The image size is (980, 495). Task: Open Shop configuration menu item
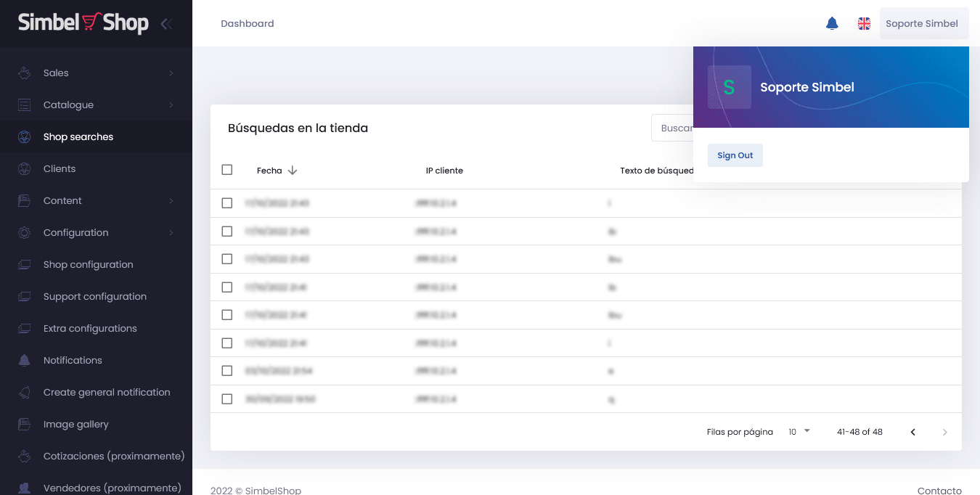pyautogui.click(x=88, y=264)
